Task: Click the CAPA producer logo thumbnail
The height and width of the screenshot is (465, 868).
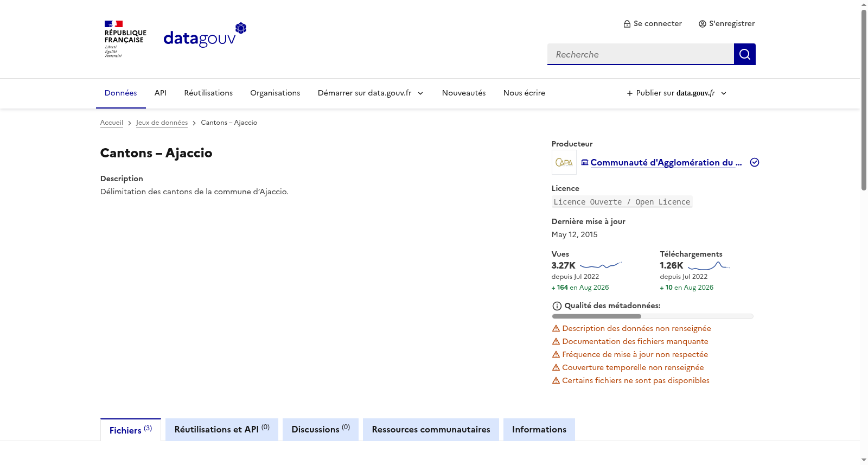Action: pos(564,162)
